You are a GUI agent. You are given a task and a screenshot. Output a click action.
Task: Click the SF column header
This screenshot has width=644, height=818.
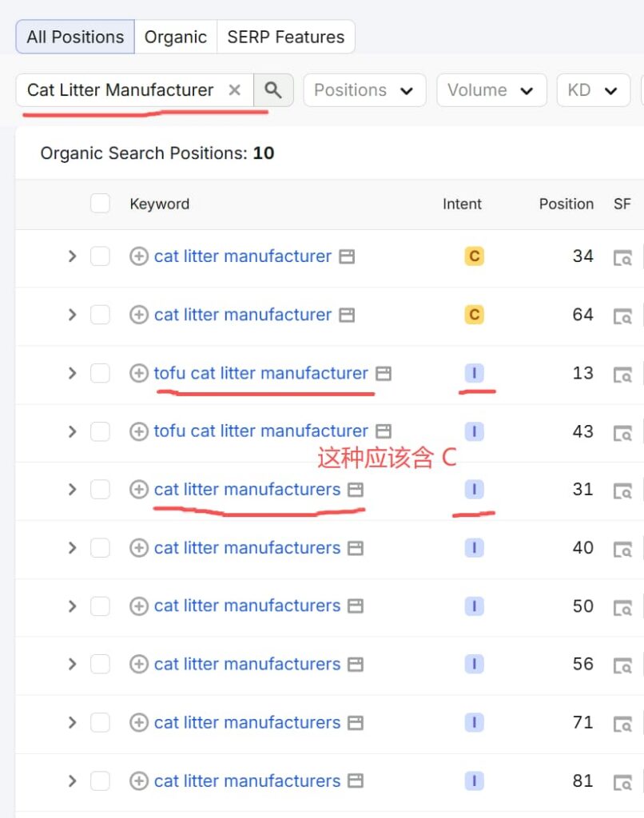[622, 204]
